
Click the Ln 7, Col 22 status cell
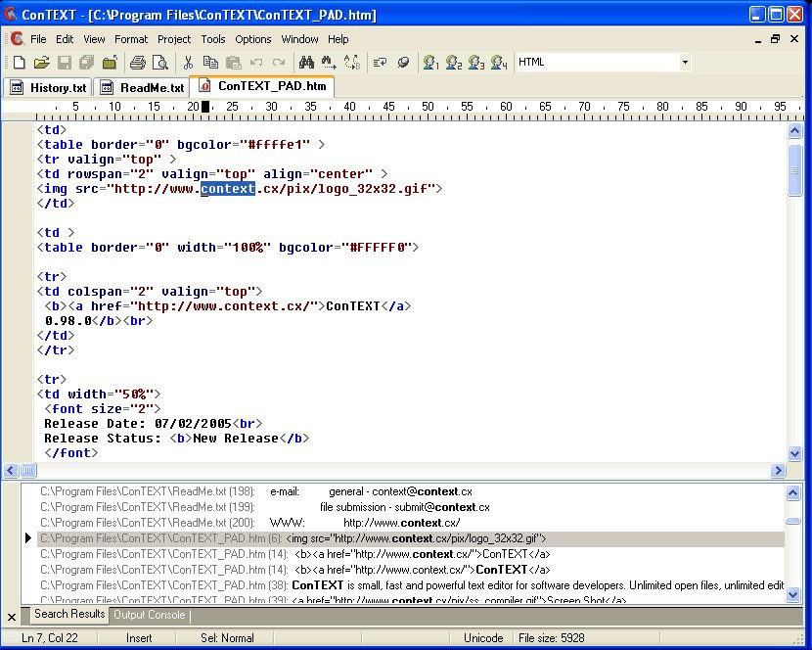click(50, 638)
